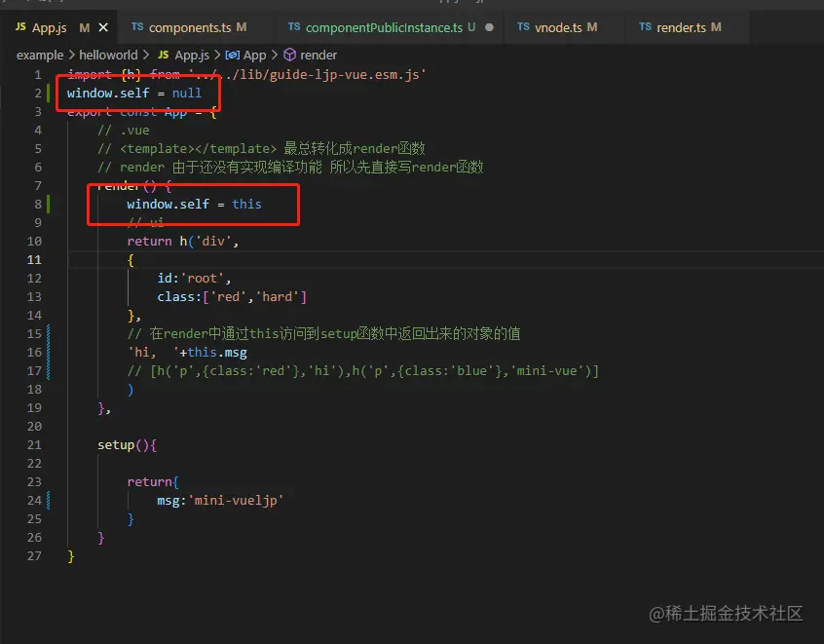Click the green change marker beside line 8
824x644 pixels.
49,204
